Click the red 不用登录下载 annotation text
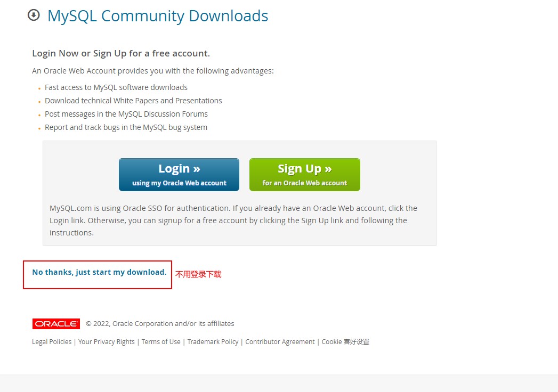The width and height of the screenshot is (558, 392). tap(198, 274)
